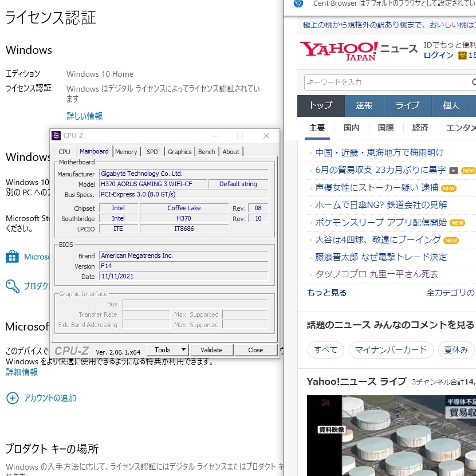Open the Tools dropdown arrow in CPU-Z

pyautogui.click(x=183, y=350)
